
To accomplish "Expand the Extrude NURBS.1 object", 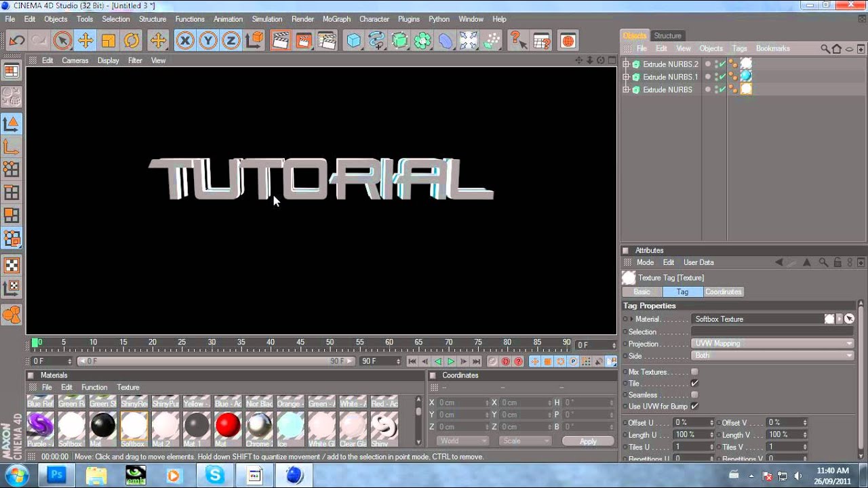I will (626, 77).
